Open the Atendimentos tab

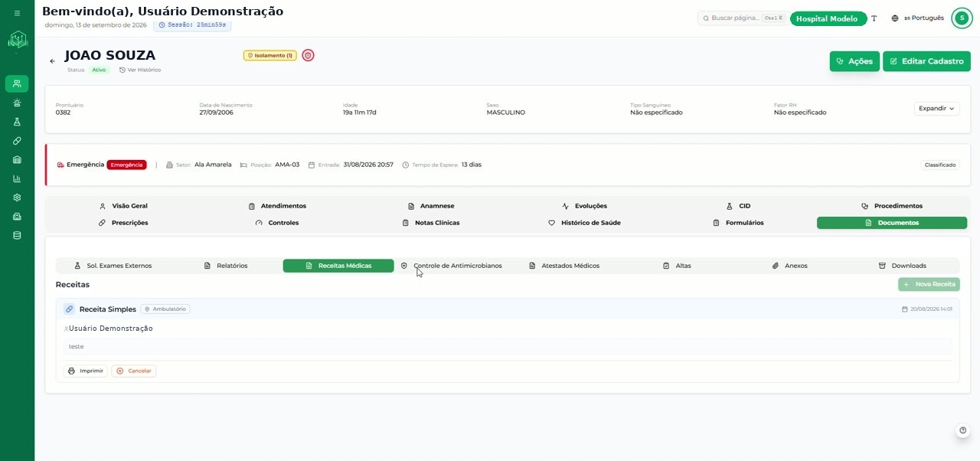click(x=277, y=206)
